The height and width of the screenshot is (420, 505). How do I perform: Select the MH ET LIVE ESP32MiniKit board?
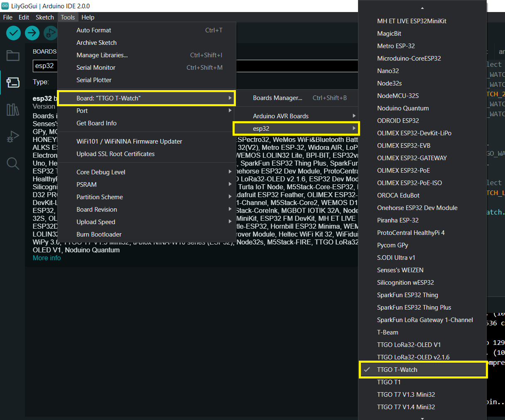pos(422,21)
